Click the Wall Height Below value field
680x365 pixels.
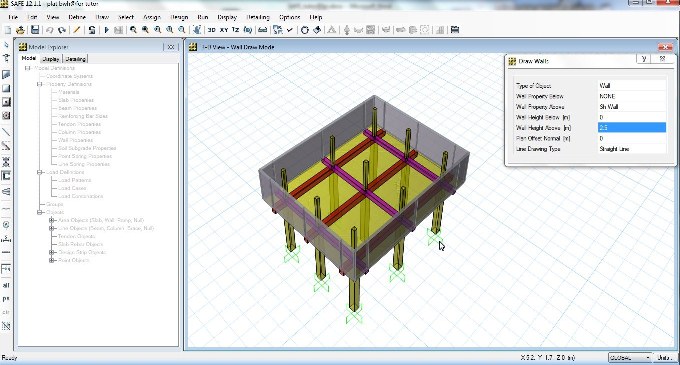coord(631,117)
